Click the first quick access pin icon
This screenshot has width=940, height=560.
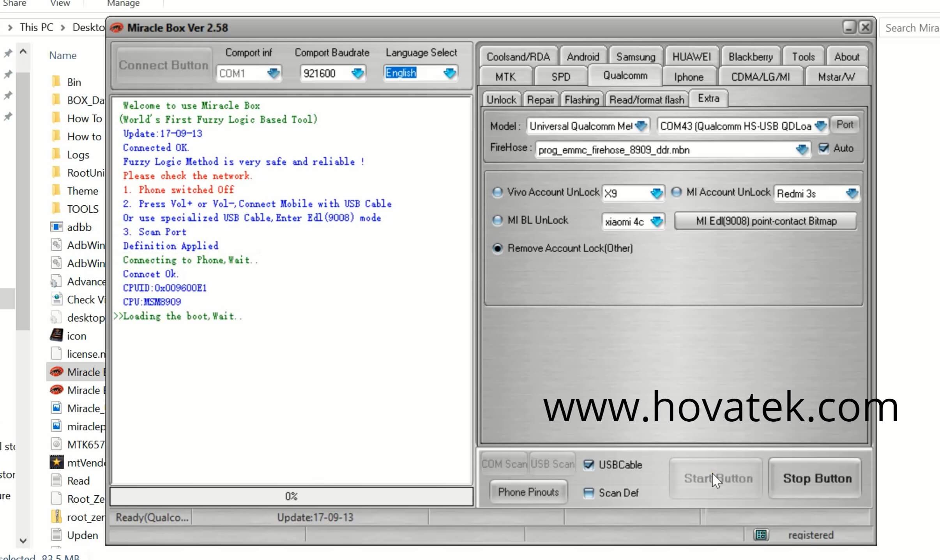[x=8, y=53]
